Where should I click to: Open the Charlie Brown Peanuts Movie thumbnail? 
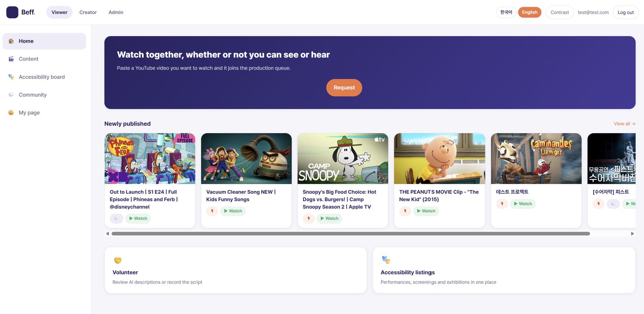coord(440,158)
